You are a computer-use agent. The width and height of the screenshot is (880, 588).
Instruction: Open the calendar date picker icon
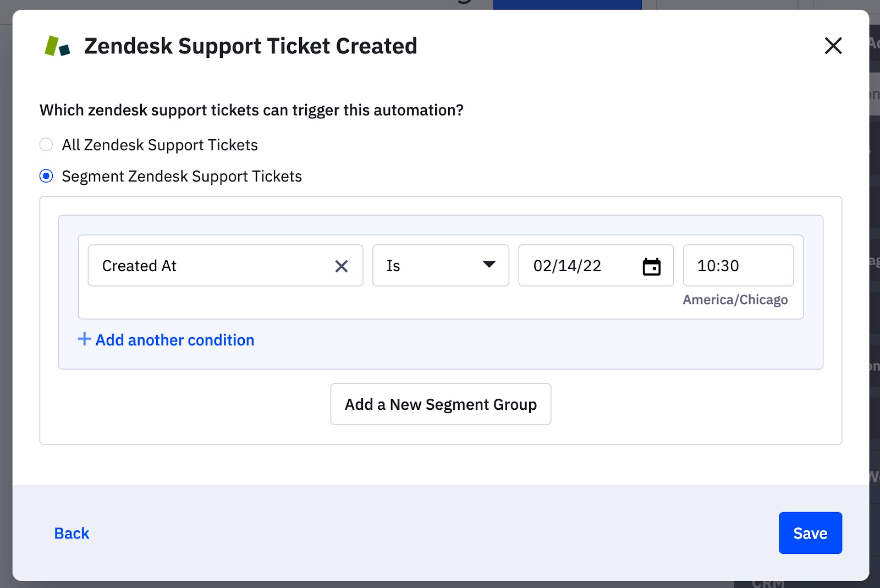click(x=652, y=267)
